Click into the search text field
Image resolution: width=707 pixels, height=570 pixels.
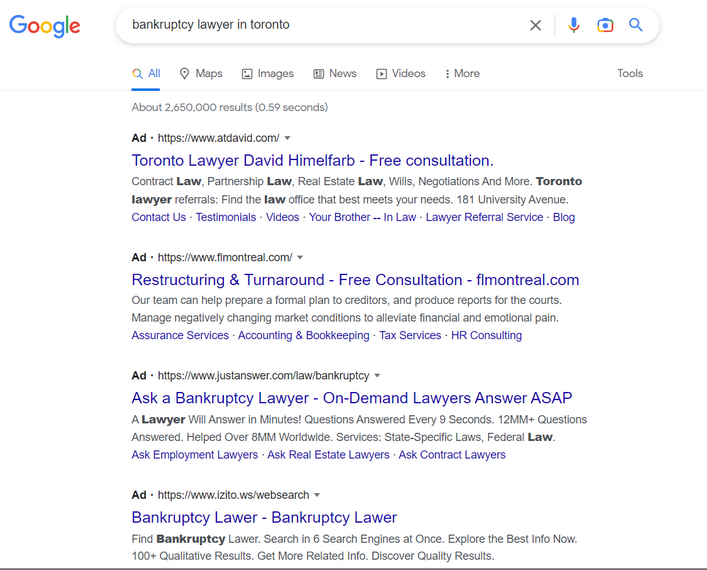coord(320,25)
